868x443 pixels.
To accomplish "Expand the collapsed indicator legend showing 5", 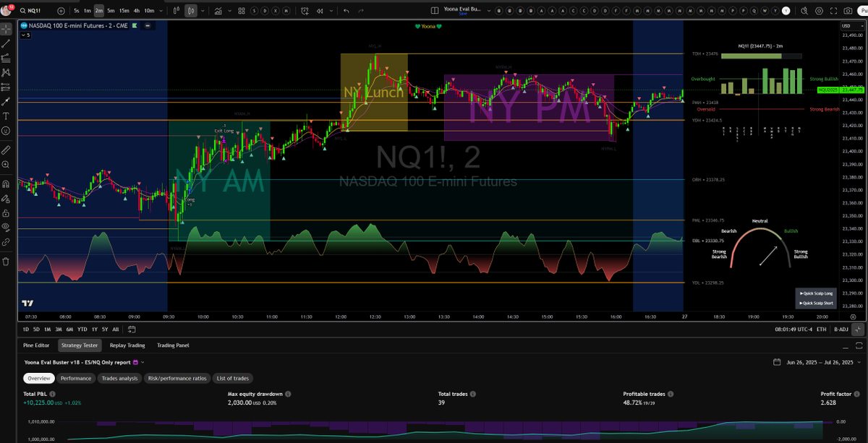I will pyautogui.click(x=25, y=35).
